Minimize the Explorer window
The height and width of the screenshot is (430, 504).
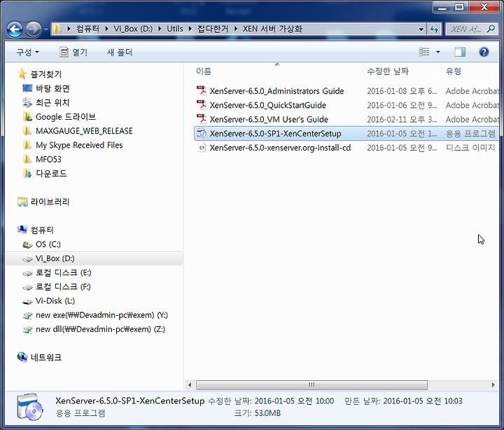point(442,7)
